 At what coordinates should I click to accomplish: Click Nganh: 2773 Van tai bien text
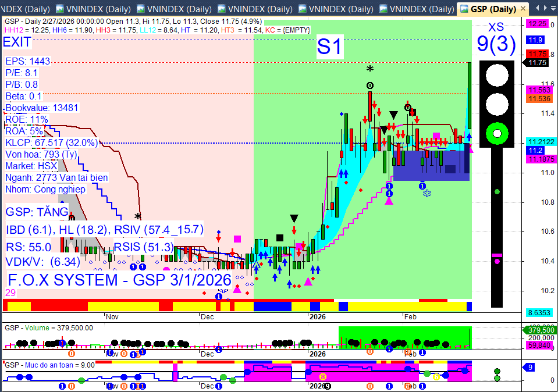[x=56, y=178]
